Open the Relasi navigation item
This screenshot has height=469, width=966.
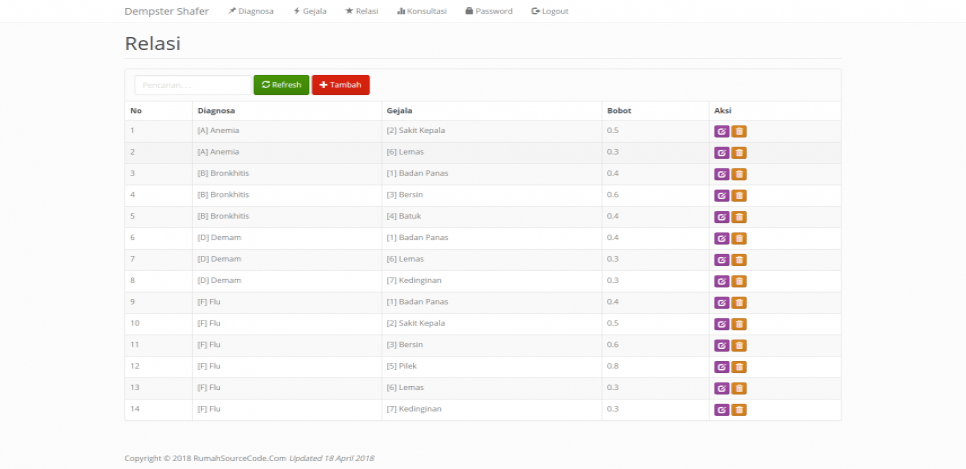tap(362, 11)
